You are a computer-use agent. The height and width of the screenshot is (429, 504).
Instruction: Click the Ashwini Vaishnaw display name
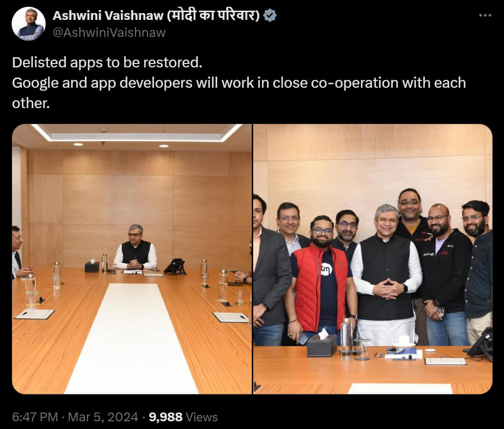pos(108,16)
